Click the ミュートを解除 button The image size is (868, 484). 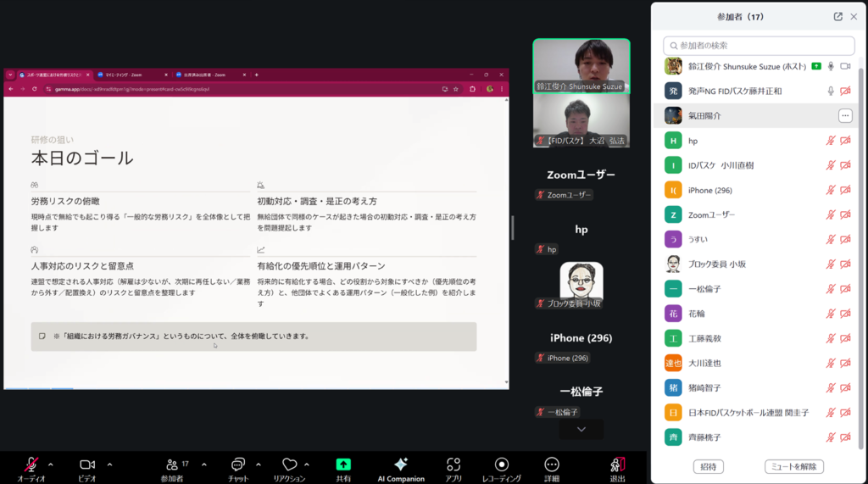point(793,466)
